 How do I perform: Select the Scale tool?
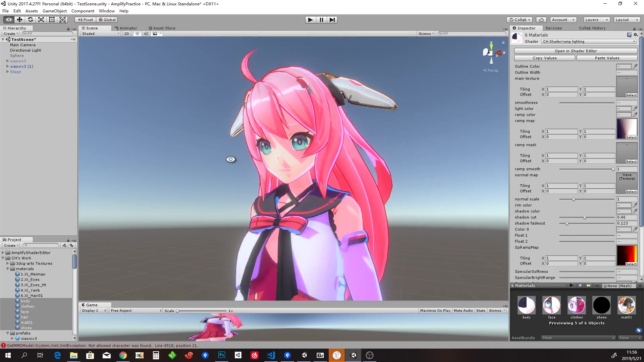[41, 19]
